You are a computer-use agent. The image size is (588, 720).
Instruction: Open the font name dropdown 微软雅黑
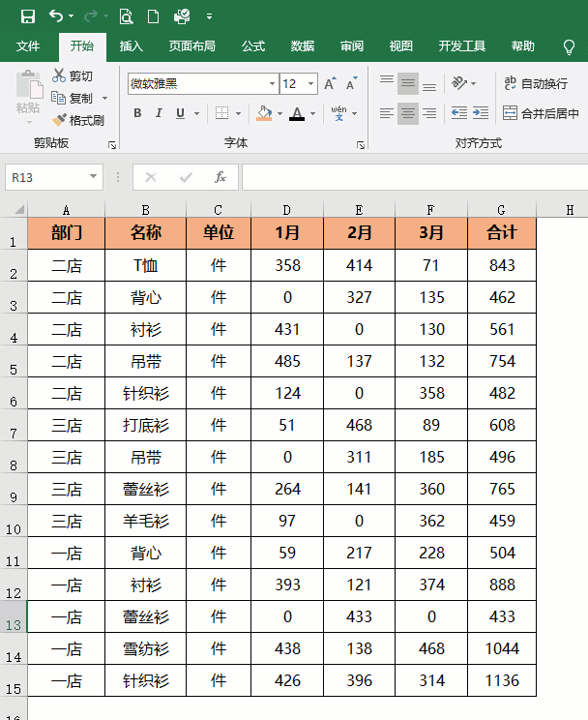(272, 83)
